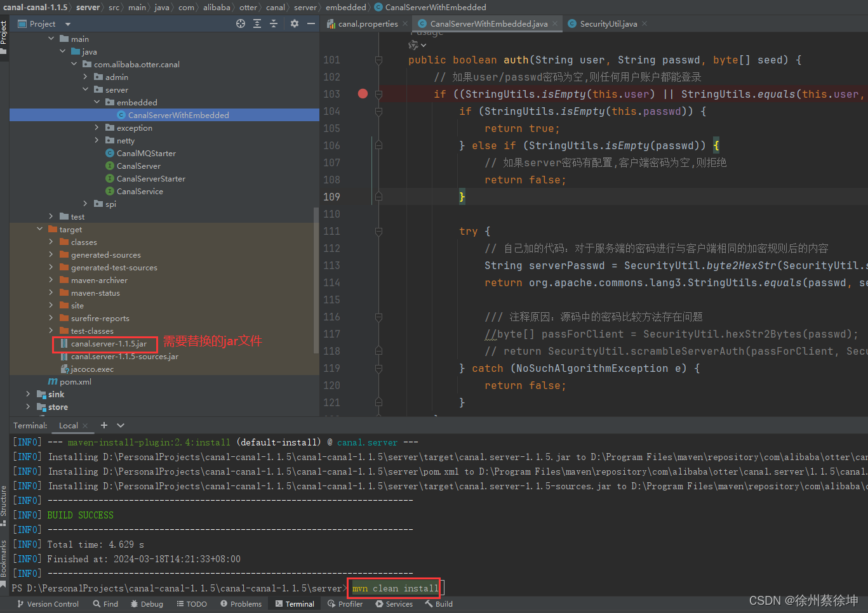Open the Project view dropdown
This screenshot has width=868, height=613.
[x=68, y=24]
